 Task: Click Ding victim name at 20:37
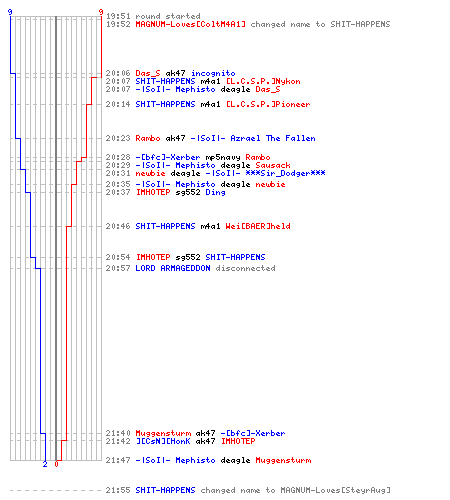(x=215, y=192)
